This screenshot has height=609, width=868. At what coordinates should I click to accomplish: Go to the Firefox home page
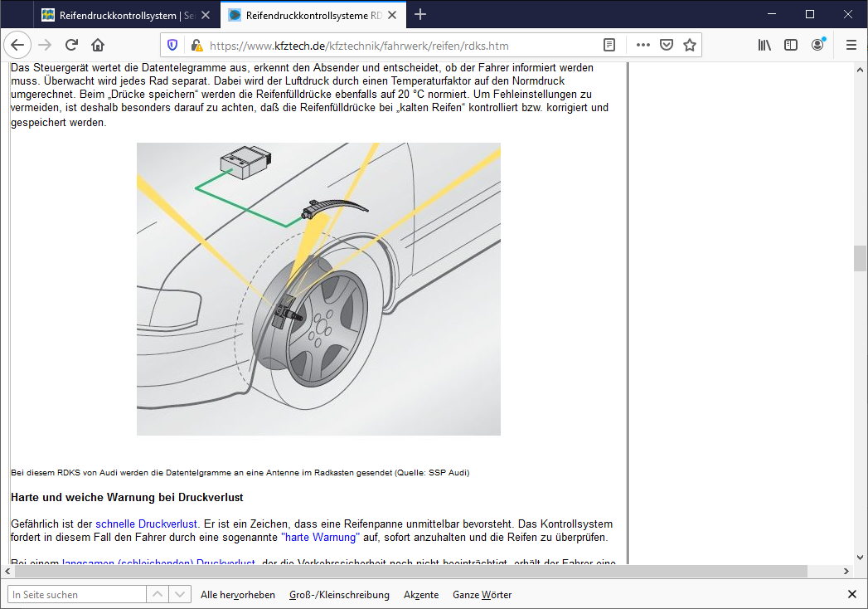pos(98,45)
